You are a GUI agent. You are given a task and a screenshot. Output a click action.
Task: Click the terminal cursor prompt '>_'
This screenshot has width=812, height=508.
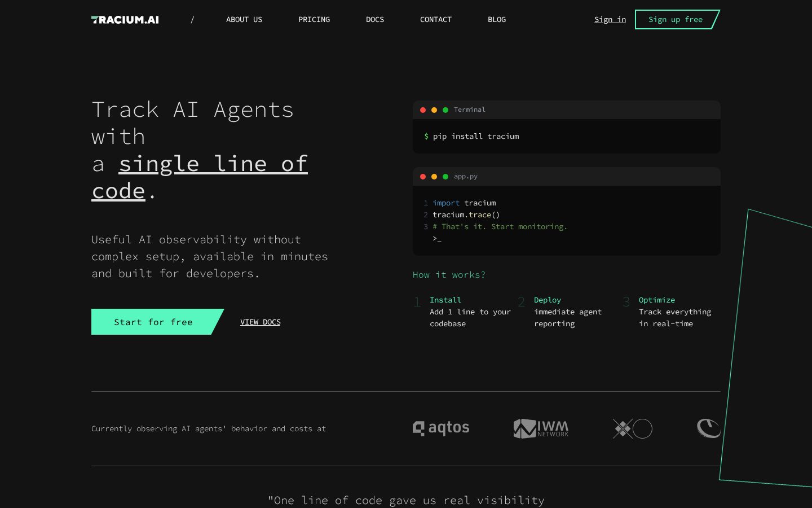click(437, 239)
